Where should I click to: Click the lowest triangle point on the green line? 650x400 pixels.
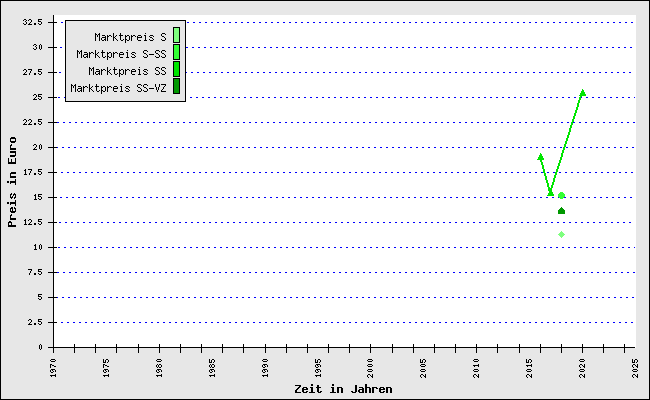click(551, 192)
